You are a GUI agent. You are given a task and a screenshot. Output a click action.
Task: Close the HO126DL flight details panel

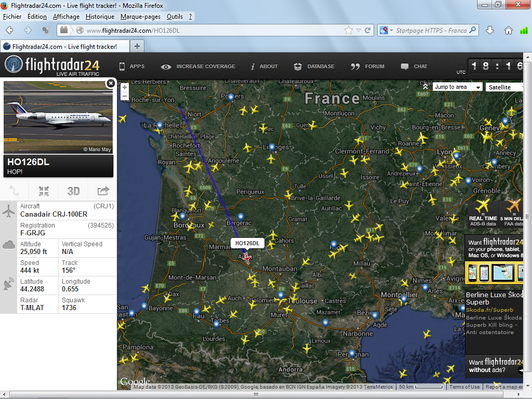click(111, 83)
